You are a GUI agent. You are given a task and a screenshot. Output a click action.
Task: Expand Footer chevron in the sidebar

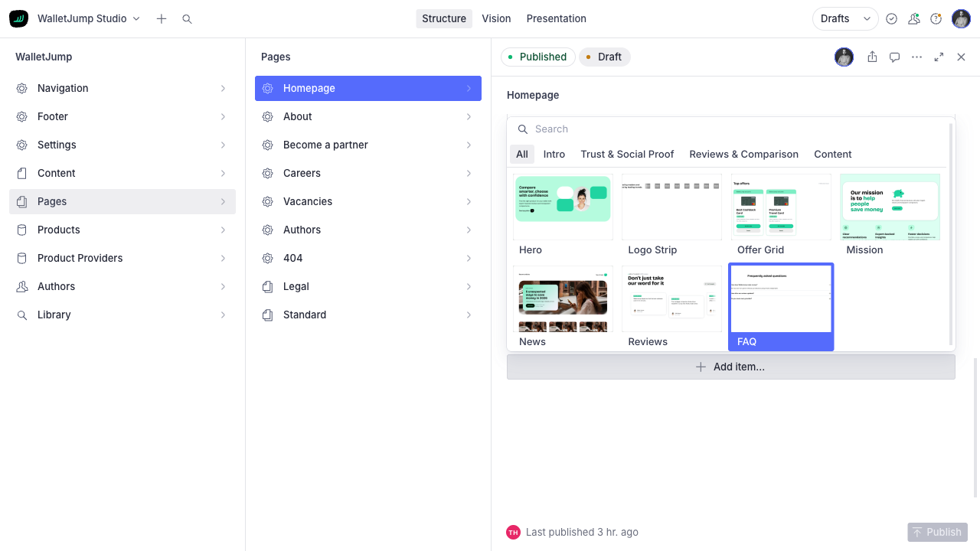[x=223, y=116]
